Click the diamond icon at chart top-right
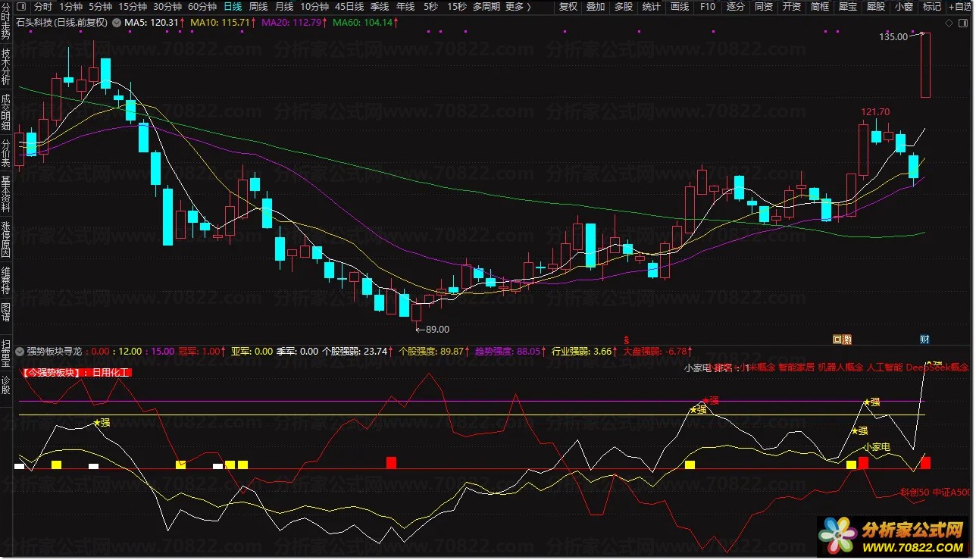The width and height of the screenshot is (976, 560). [x=949, y=23]
